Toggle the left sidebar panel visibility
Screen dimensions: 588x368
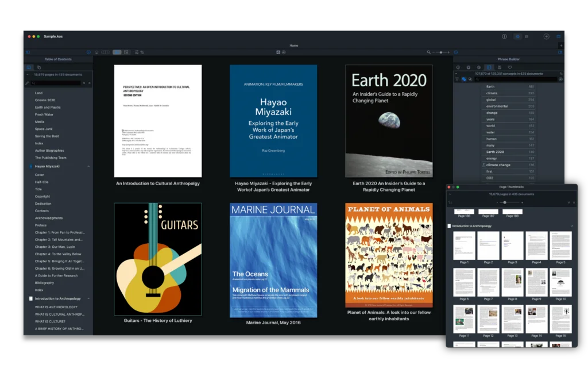click(27, 52)
